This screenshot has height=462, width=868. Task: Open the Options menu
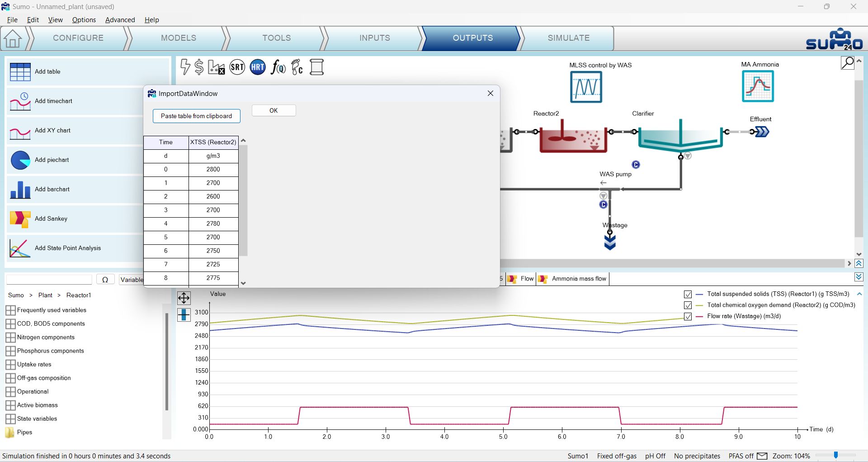pyautogui.click(x=84, y=20)
